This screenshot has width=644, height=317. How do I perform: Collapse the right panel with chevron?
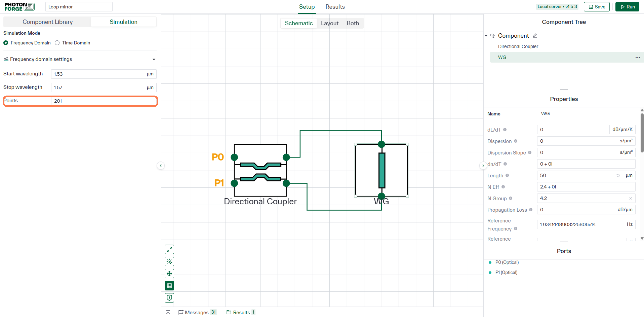[x=483, y=165]
